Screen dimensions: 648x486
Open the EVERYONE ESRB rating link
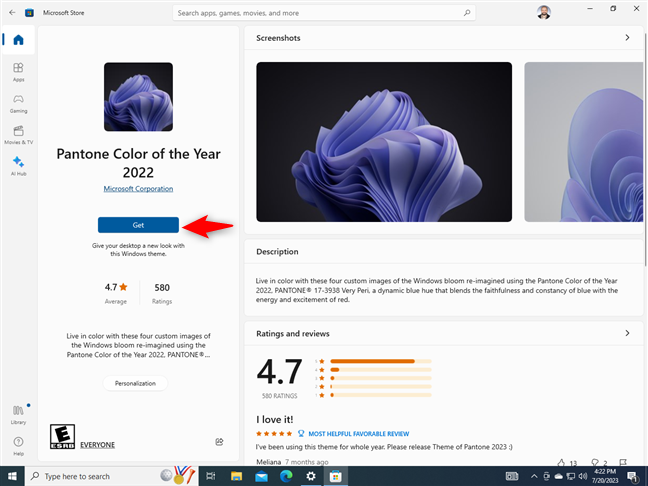[96, 444]
